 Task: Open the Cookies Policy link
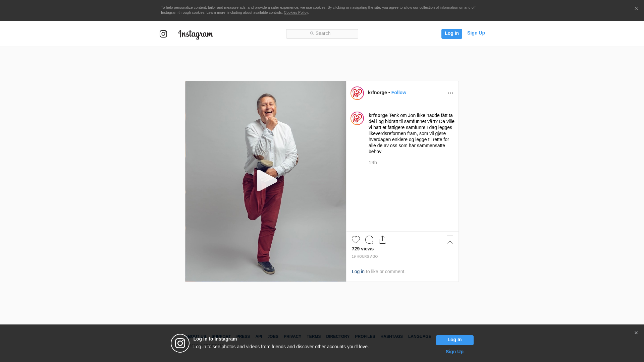coord(296,12)
